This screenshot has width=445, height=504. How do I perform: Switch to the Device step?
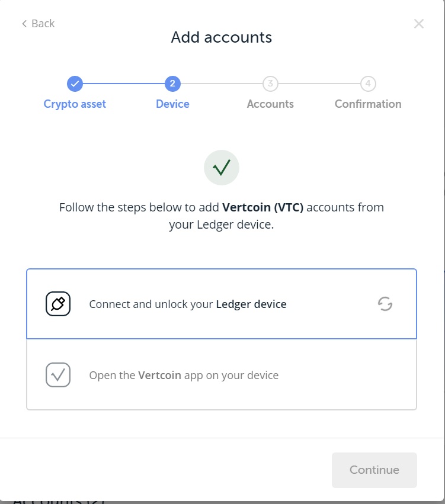(172, 104)
